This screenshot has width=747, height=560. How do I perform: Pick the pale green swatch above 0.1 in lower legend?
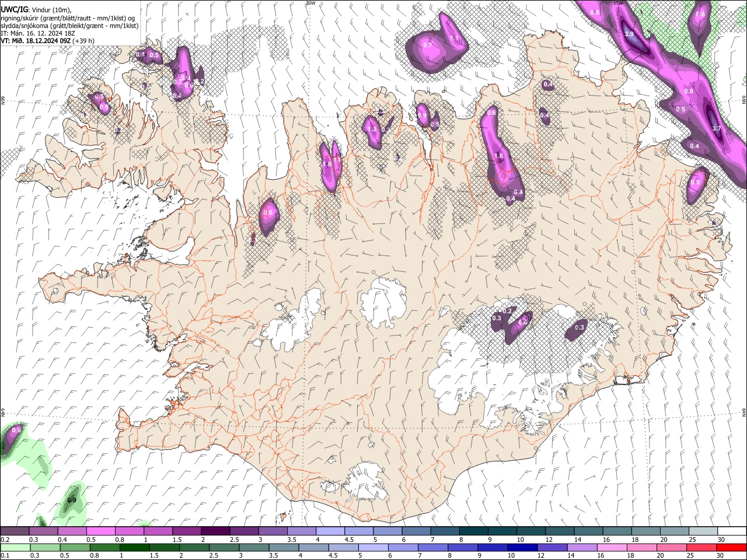tap(15, 547)
